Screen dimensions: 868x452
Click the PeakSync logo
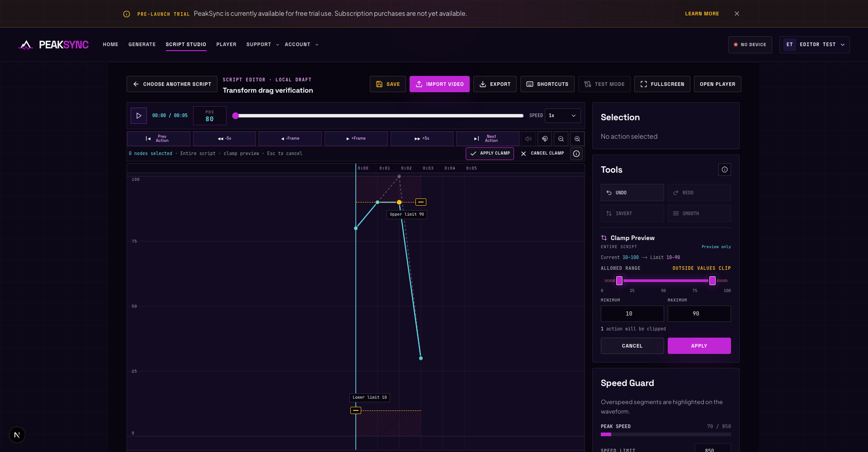(x=53, y=45)
